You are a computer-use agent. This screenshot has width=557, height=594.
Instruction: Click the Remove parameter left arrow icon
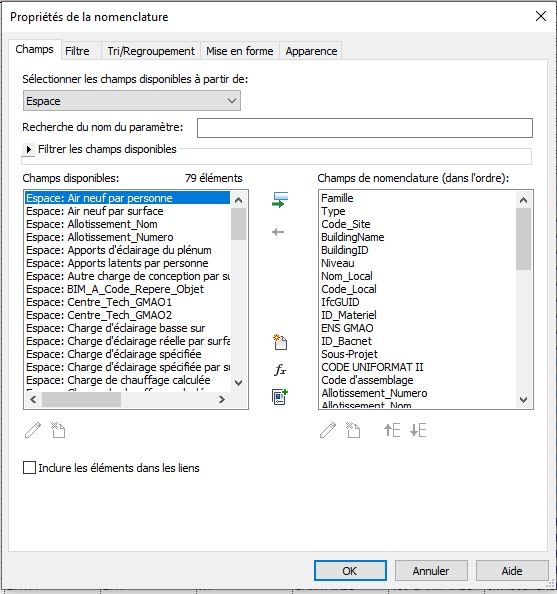point(278,232)
